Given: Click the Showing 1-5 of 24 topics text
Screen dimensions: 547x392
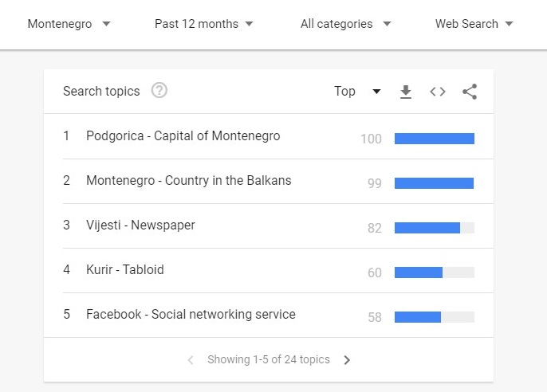Looking at the screenshot, I should pyautogui.click(x=268, y=360).
